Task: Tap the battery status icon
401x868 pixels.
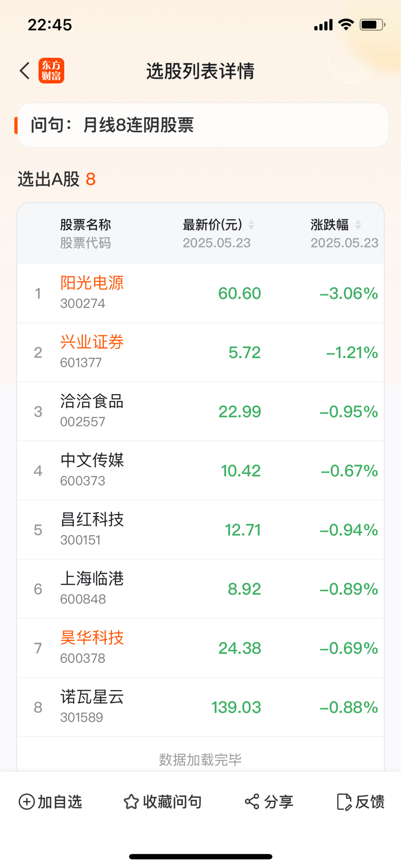Action: coord(372,25)
